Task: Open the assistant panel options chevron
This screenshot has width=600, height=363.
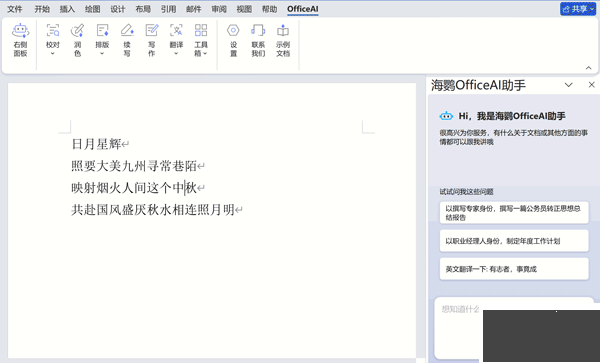Action: [569, 85]
